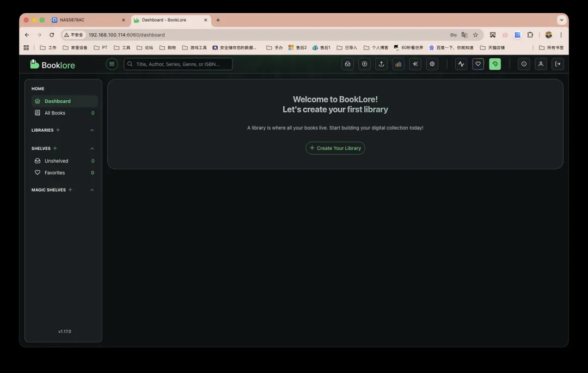Open the 个人博客 bookmark folder
This screenshot has height=373, width=588.
[x=376, y=47]
